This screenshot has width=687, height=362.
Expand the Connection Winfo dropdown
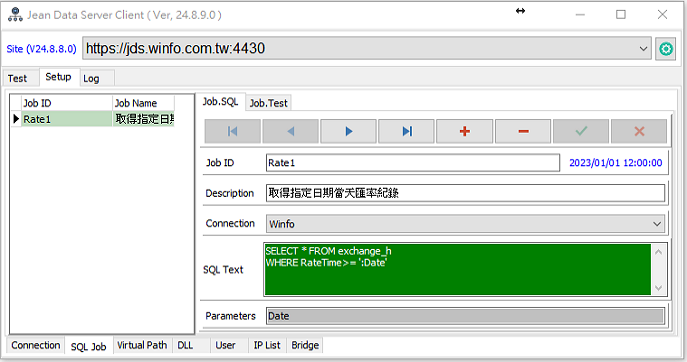[x=657, y=224]
